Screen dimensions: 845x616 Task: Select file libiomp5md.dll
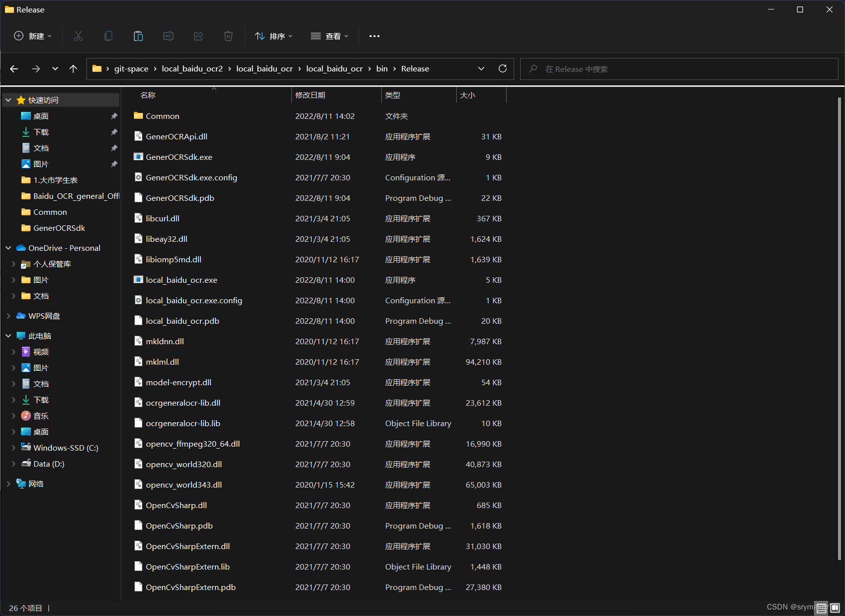(x=173, y=259)
